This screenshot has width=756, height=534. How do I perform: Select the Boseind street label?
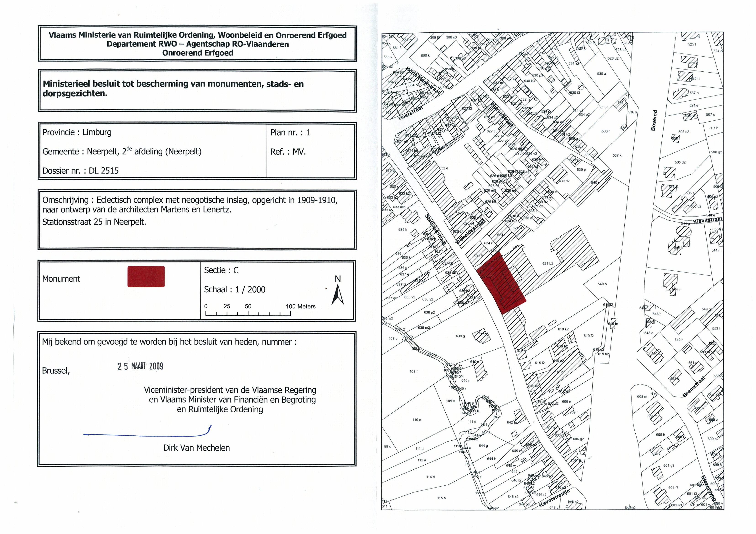click(654, 120)
